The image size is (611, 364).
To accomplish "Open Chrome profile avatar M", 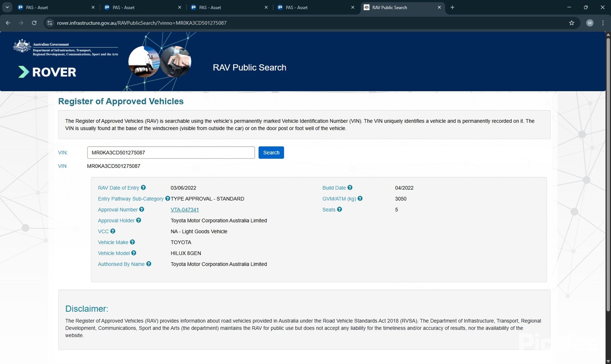I will (x=590, y=23).
